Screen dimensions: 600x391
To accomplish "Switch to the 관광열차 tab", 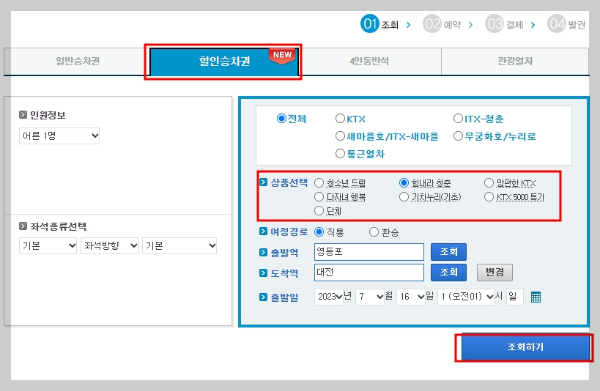I will click(x=515, y=61).
